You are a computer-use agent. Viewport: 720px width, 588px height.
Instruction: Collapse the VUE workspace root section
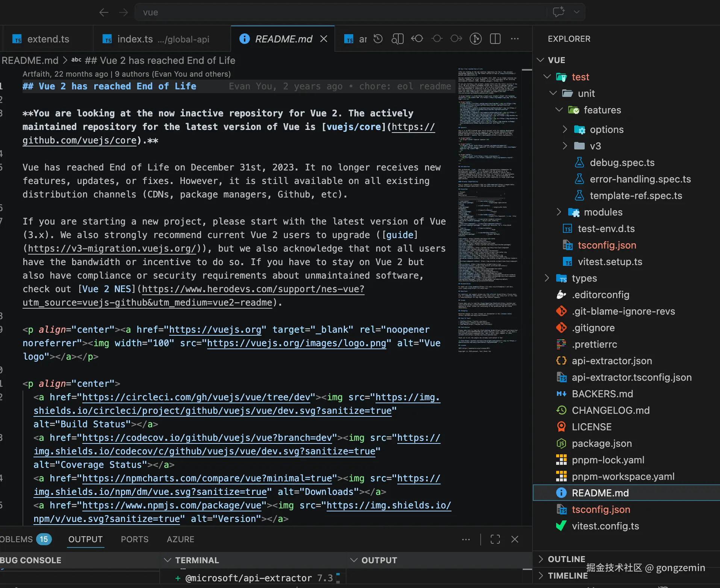540,60
